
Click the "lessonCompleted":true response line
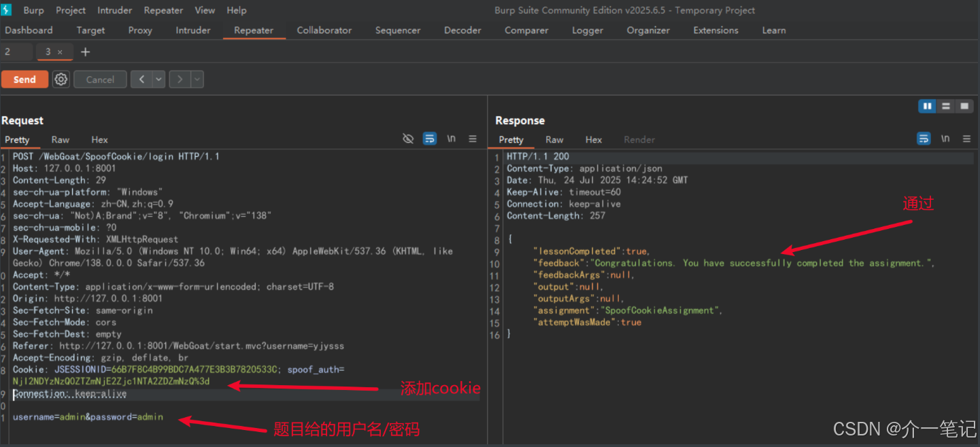592,251
